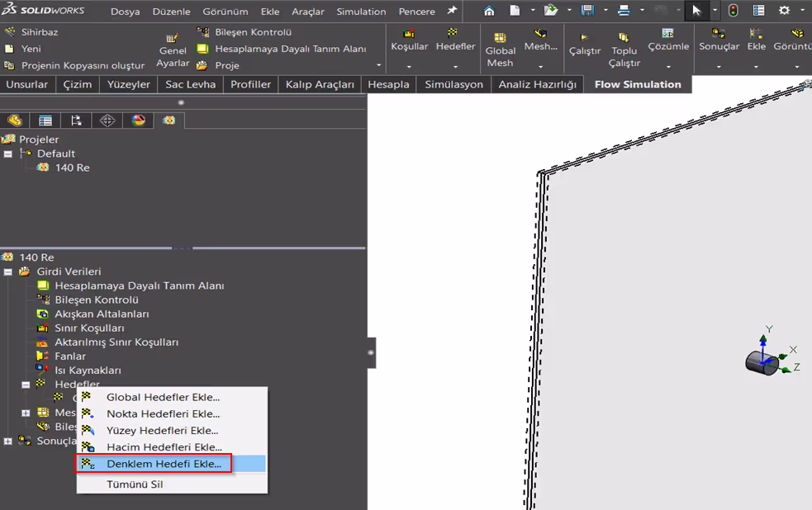
Task: Click the Proje ribbon button
Action: point(218,66)
